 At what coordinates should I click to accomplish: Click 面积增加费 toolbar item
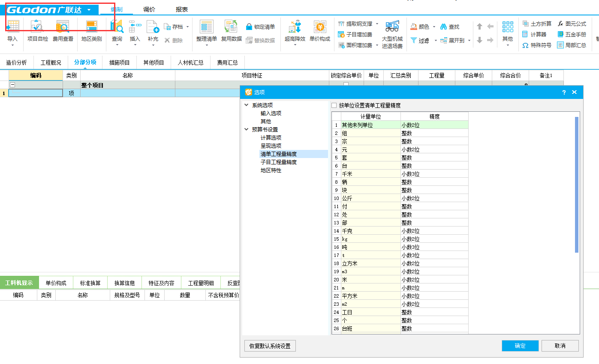coord(355,45)
